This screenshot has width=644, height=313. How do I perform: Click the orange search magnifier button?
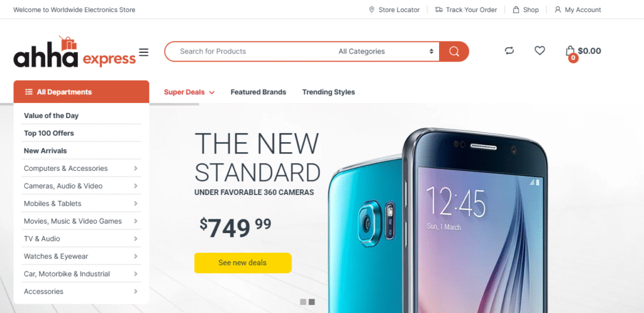454,52
